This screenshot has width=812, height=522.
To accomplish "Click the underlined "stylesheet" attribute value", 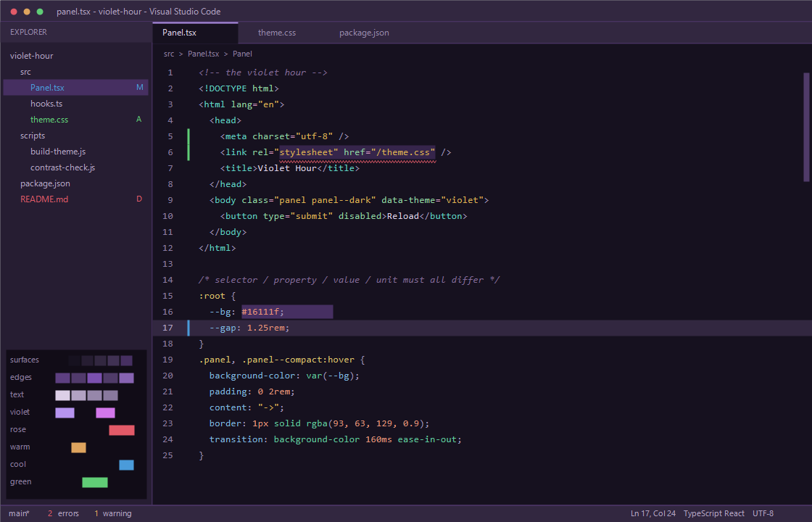I will click(309, 152).
